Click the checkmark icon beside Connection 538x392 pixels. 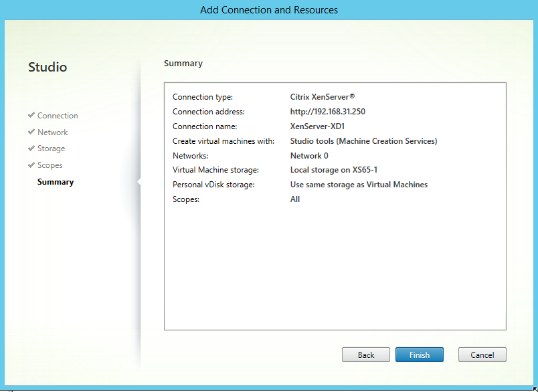[x=31, y=115]
